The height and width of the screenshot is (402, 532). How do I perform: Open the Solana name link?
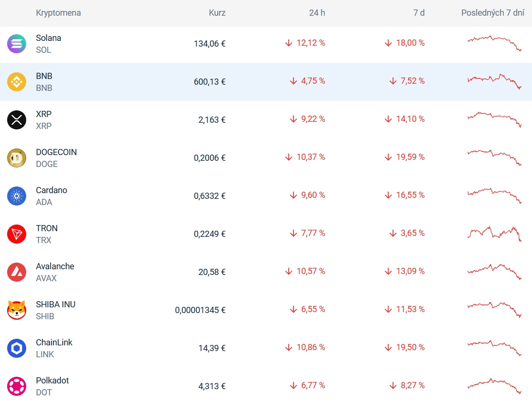coord(49,38)
